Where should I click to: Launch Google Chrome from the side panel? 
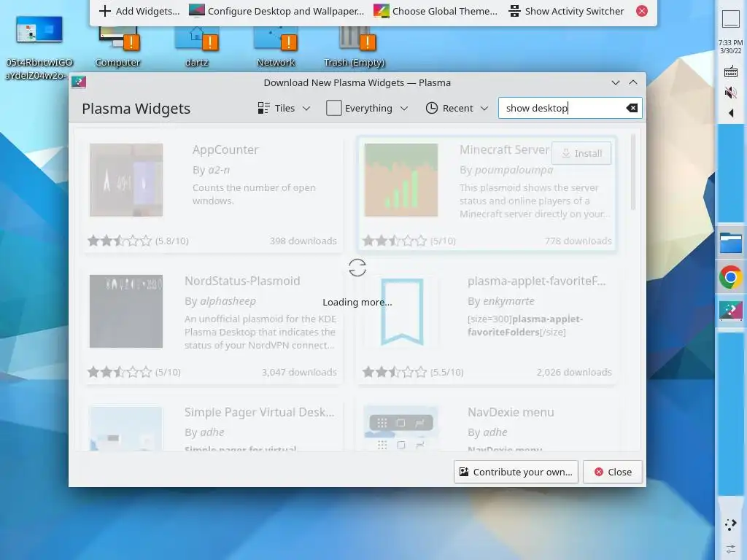click(x=730, y=277)
